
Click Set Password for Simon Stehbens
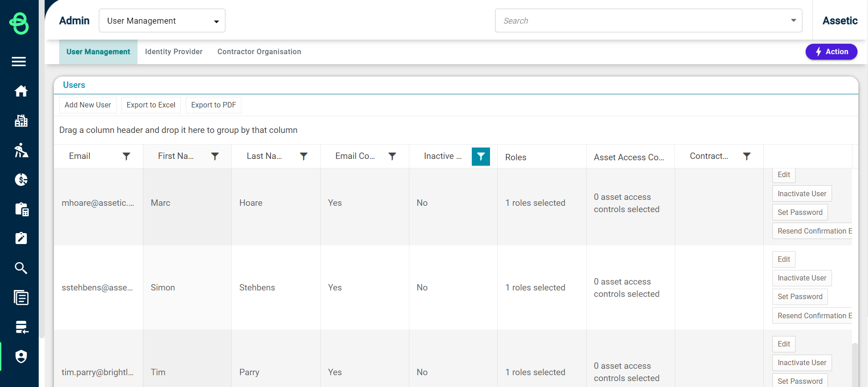click(x=800, y=297)
